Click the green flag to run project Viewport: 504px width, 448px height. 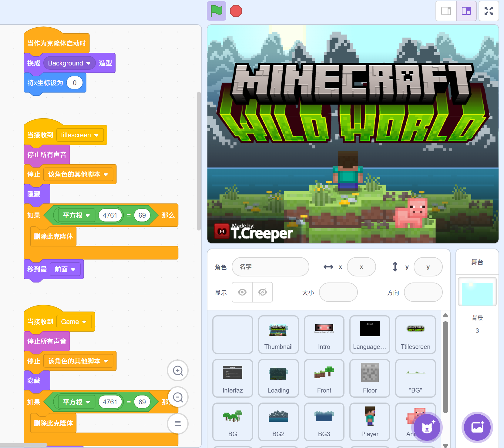click(216, 11)
